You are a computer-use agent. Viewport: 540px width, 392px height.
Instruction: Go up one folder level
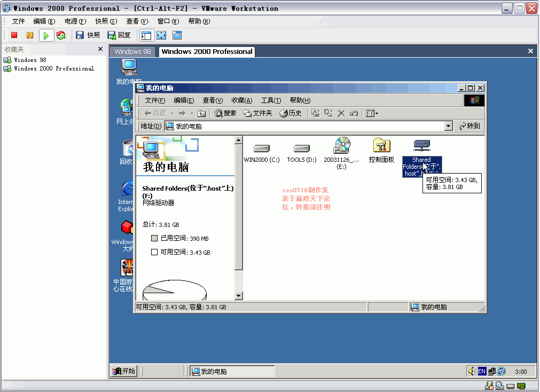point(202,113)
